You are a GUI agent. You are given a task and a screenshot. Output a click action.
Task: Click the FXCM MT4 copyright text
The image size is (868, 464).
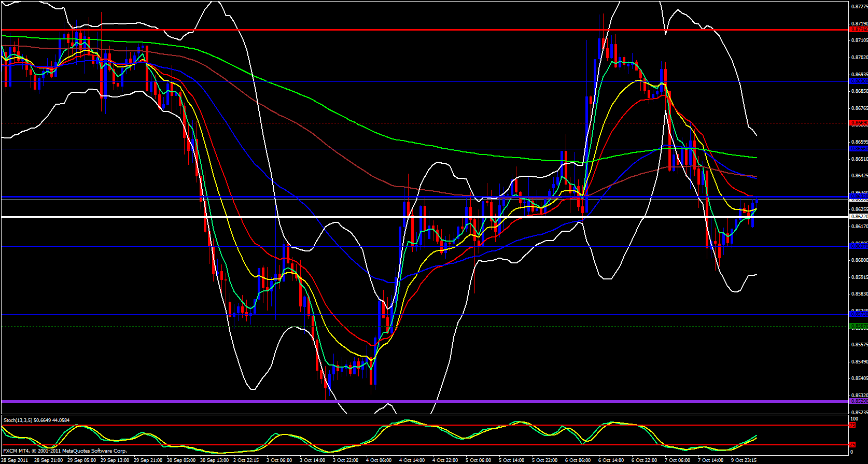coord(65,451)
